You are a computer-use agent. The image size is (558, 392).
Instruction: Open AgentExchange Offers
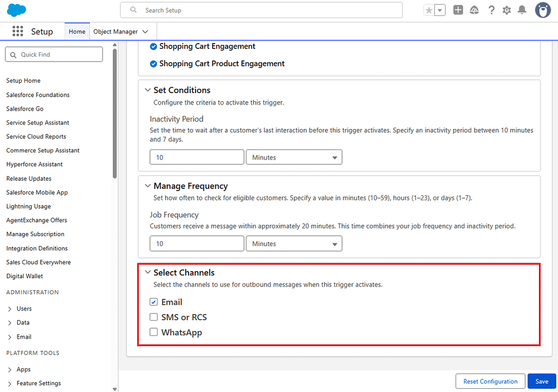[37, 220]
